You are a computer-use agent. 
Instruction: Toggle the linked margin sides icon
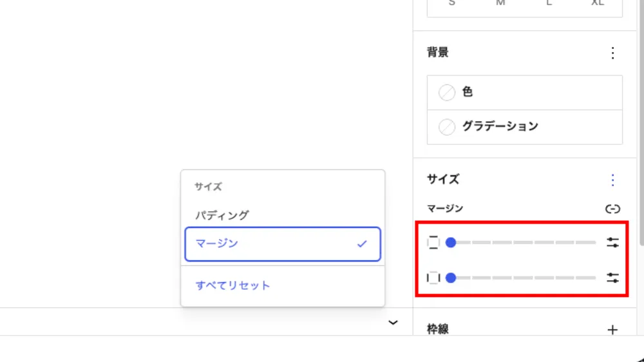[612, 209]
